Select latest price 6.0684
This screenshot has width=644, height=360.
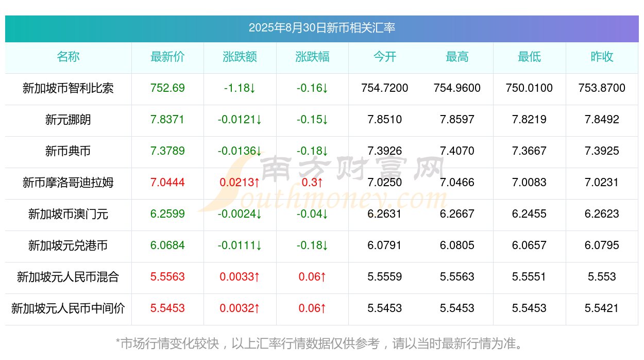tap(167, 246)
